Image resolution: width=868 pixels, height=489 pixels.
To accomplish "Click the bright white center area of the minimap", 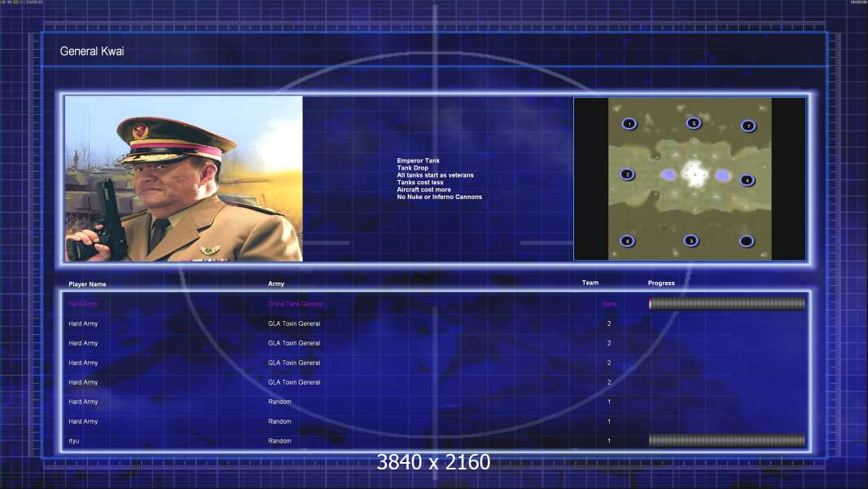I will tap(694, 174).
